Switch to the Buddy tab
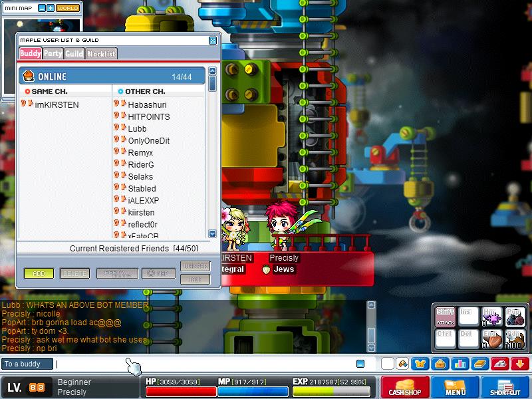Image resolution: width=532 pixels, height=399 pixels. [31, 53]
